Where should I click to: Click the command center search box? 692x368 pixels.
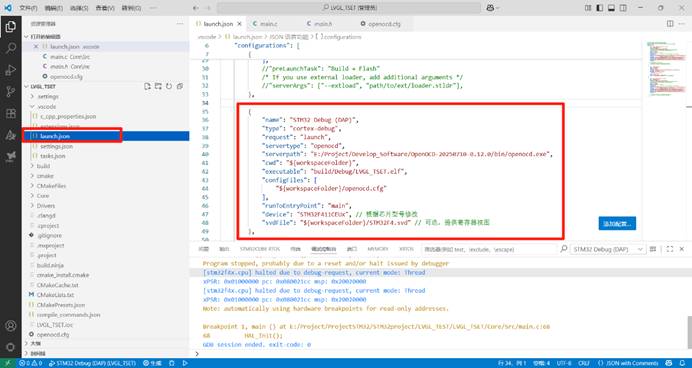point(349,8)
